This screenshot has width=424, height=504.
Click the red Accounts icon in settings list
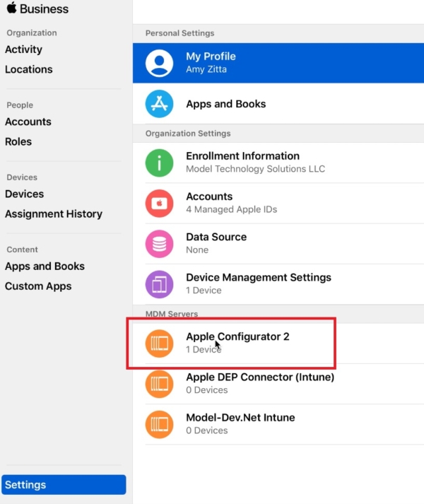(159, 203)
